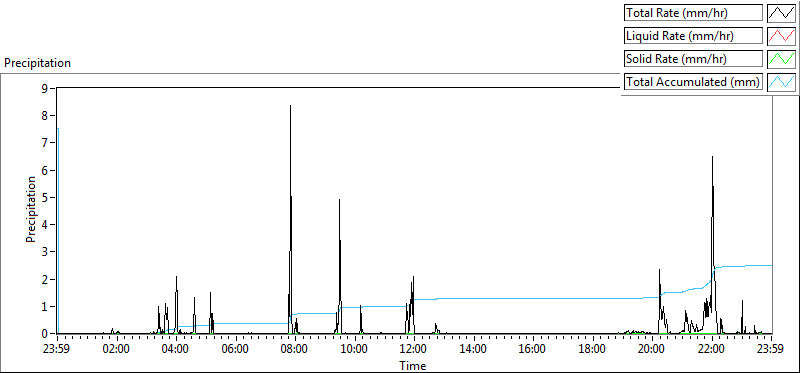Click the 7 value on the Y axis
Viewport: 800px width, 373px height.
[45, 143]
